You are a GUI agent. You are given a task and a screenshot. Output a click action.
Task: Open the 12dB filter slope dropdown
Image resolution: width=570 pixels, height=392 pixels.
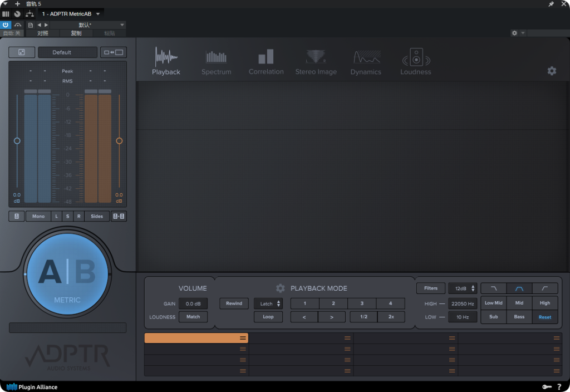click(x=463, y=288)
